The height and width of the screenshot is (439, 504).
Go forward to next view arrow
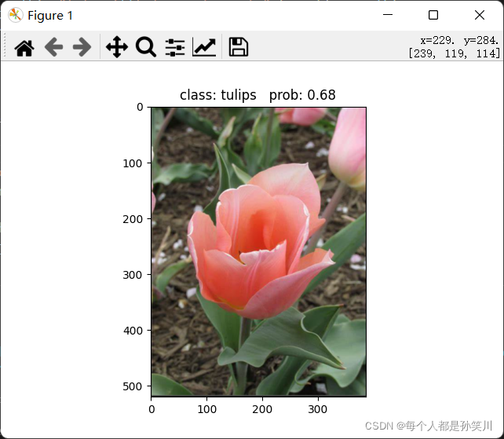coord(82,47)
